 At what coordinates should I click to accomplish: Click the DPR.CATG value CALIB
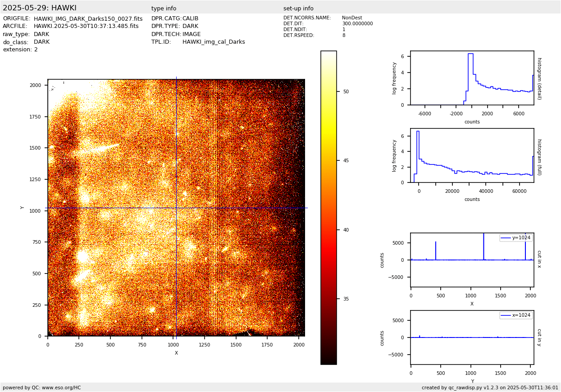pos(190,19)
